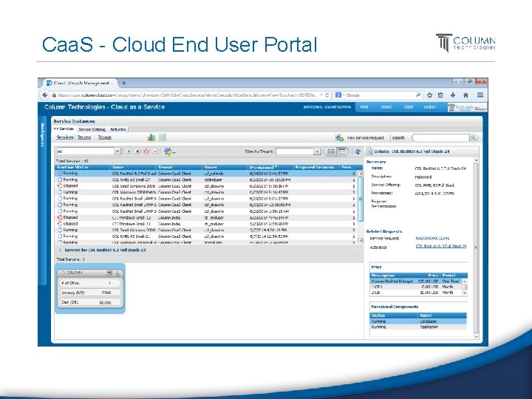The width and height of the screenshot is (532, 399).
Task: Open the Activities COL RedHat Full Stack link
Action: tap(441, 246)
